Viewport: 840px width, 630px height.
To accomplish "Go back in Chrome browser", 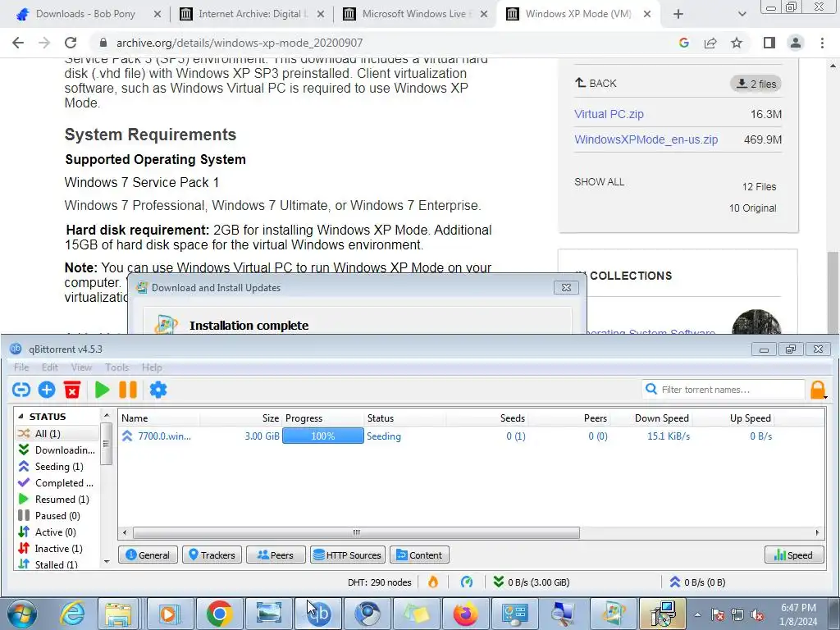I will 18,43.
